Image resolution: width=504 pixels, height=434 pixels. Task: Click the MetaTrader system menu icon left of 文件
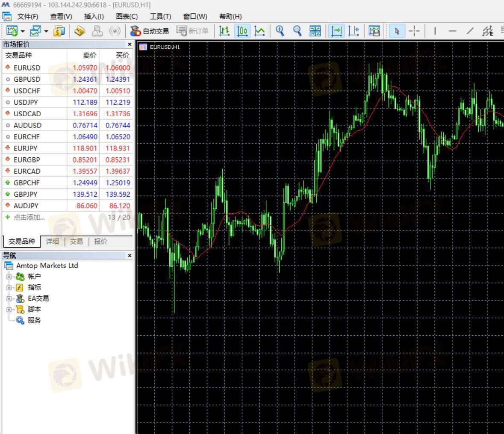coord(7,16)
